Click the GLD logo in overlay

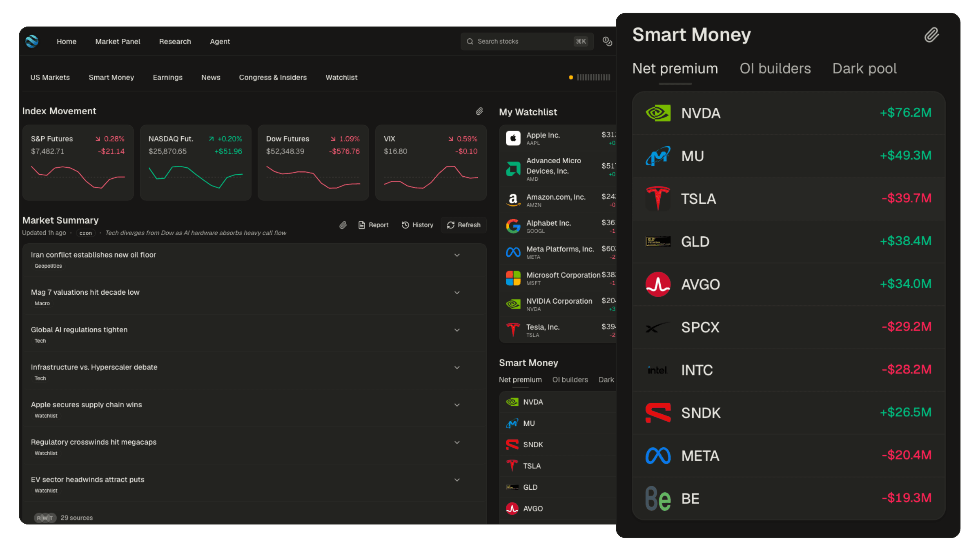coord(658,242)
